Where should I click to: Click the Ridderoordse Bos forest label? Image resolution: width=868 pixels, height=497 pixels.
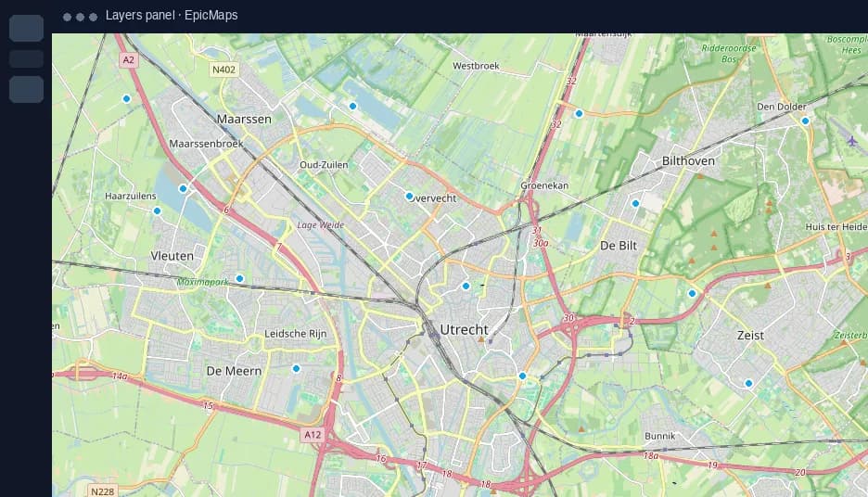pyautogui.click(x=729, y=53)
